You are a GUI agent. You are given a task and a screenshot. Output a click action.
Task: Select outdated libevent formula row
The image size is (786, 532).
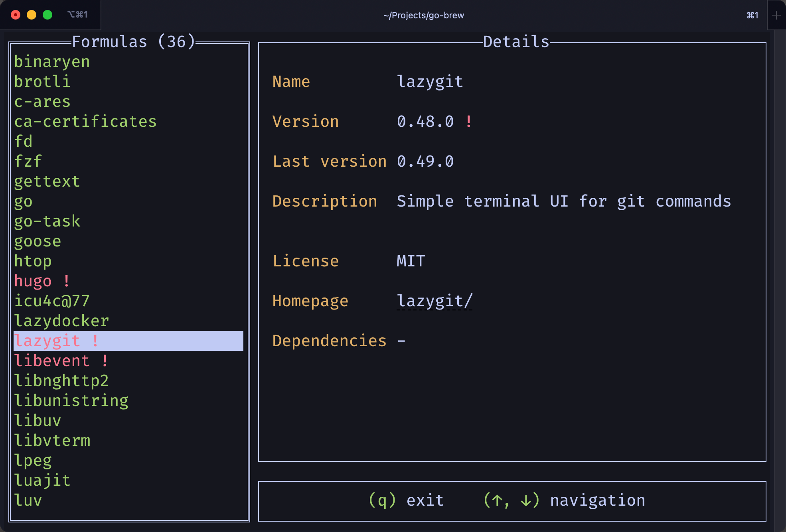pos(128,361)
